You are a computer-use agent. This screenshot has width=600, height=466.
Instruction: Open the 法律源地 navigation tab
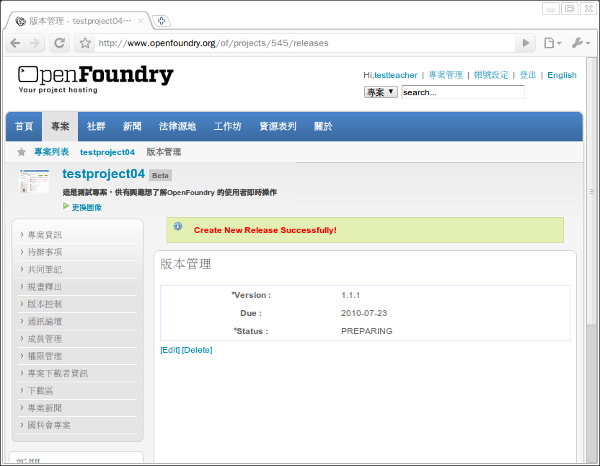[178, 126]
